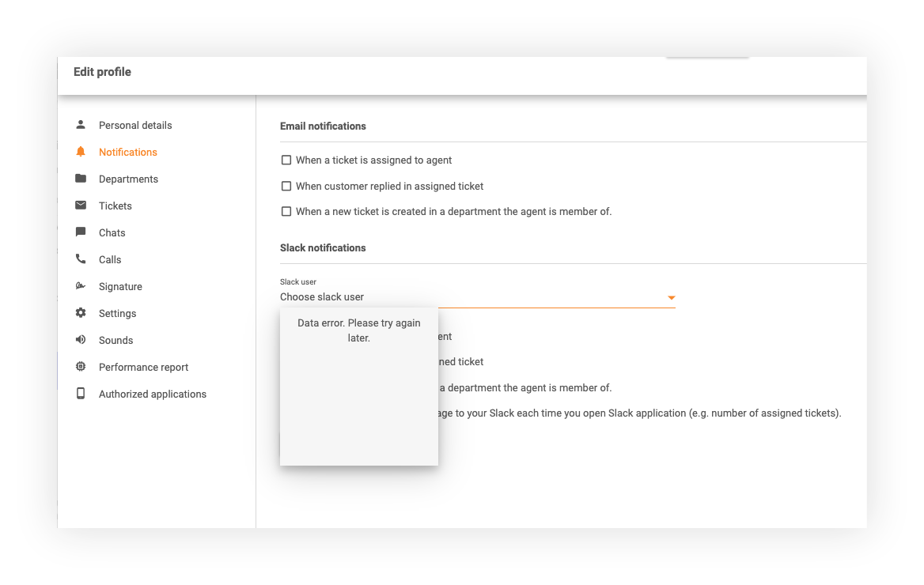Open the Authorized applications section
Viewport: 924px width, 585px height.
pos(152,394)
